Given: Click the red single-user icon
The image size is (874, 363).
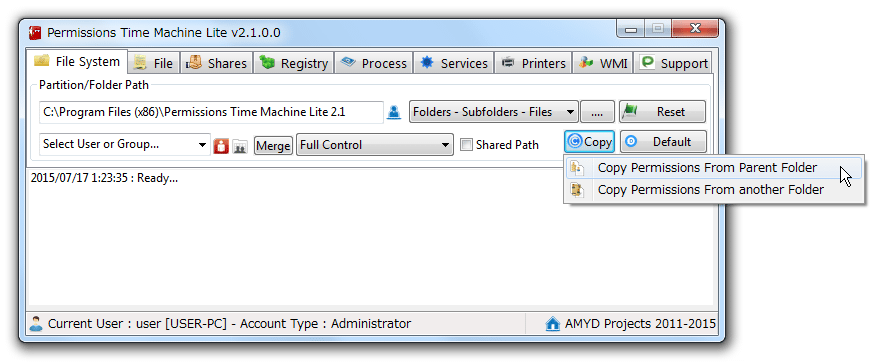Looking at the screenshot, I should click(221, 146).
